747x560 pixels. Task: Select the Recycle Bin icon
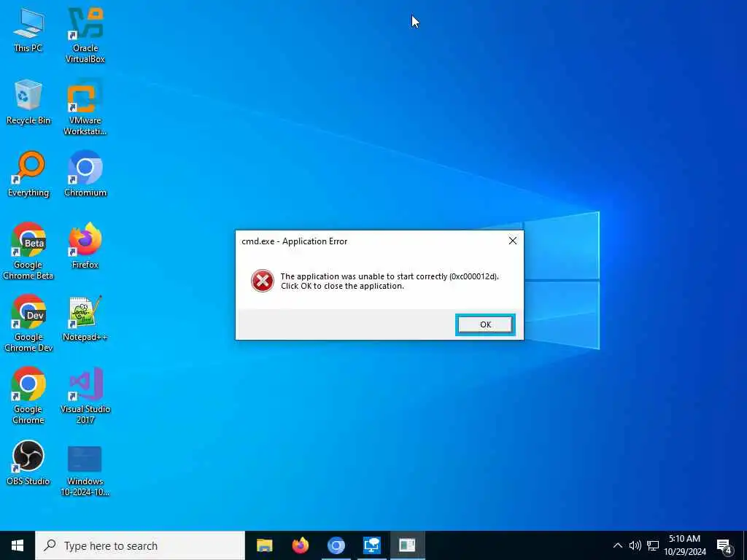click(28, 102)
